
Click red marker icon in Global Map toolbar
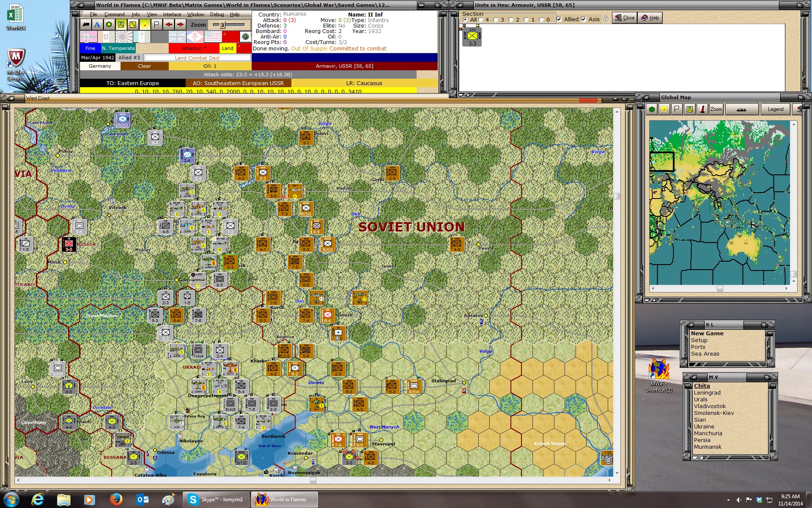pyautogui.click(x=702, y=109)
